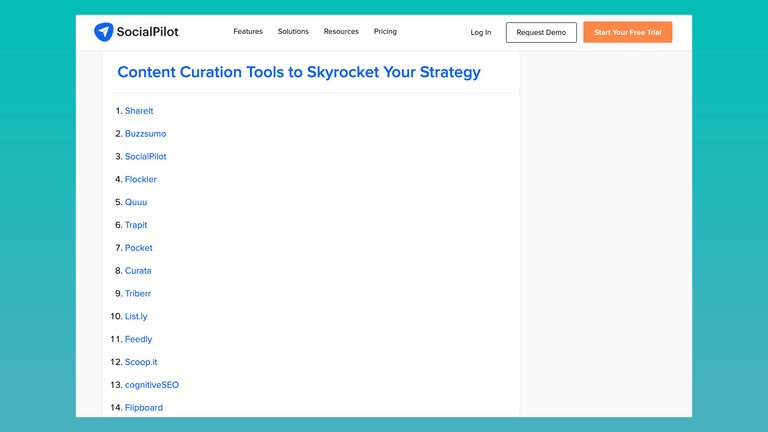Open the Buzzsumo link
Viewport: 768px width, 432px height.
point(145,134)
